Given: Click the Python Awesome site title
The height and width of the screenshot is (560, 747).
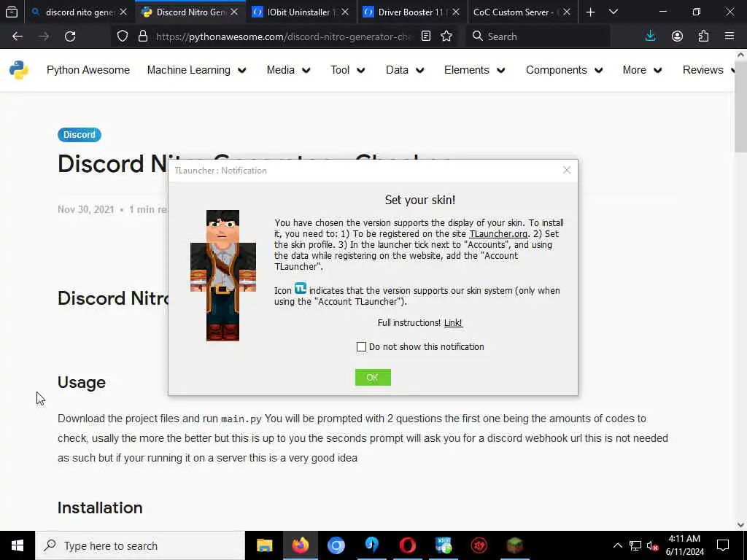Looking at the screenshot, I should [88, 70].
